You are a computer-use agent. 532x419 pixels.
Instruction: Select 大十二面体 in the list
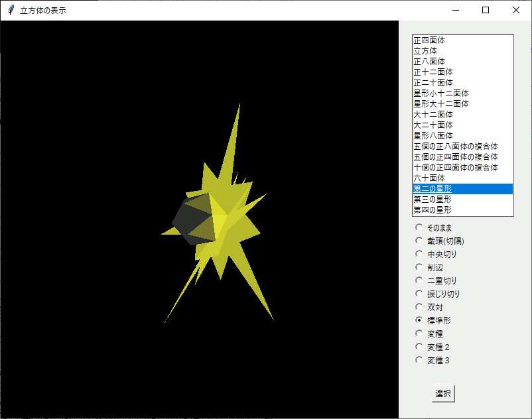point(463,115)
